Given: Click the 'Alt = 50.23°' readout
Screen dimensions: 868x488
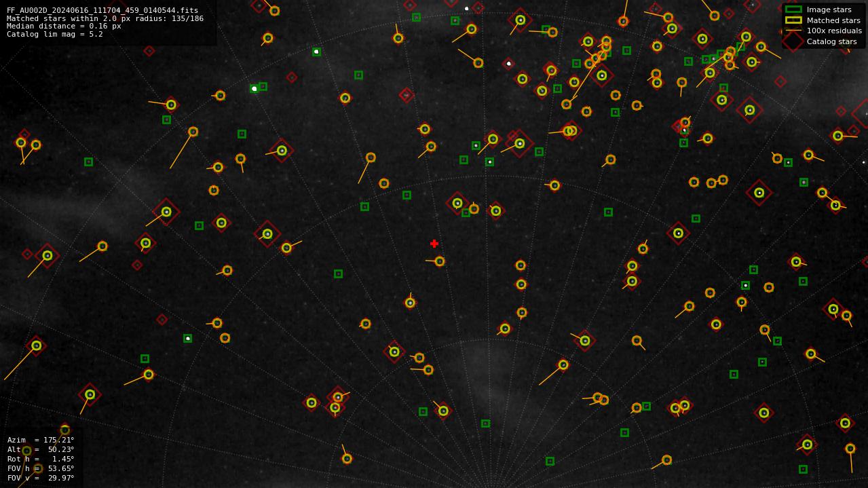Looking at the screenshot, I should (41, 449).
